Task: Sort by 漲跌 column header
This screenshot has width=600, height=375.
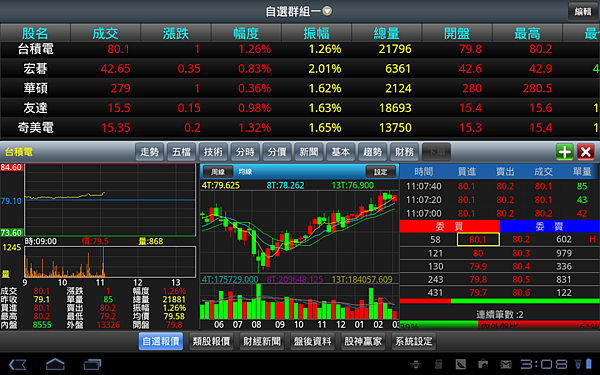Action: point(176,33)
